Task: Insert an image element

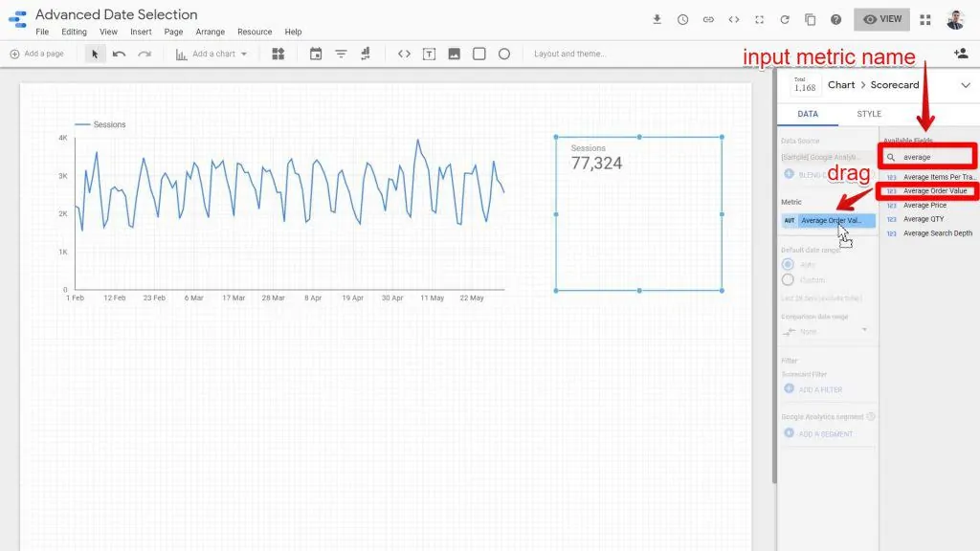Action: (453, 54)
